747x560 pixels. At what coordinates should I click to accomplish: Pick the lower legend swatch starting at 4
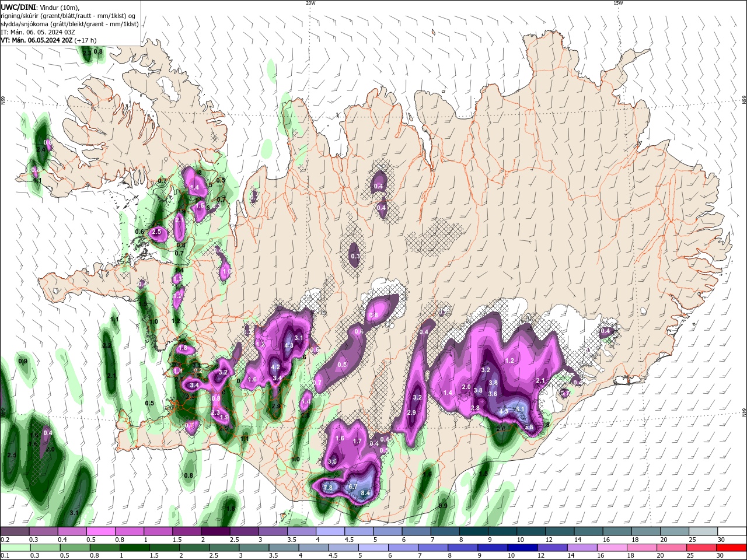[313, 547]
